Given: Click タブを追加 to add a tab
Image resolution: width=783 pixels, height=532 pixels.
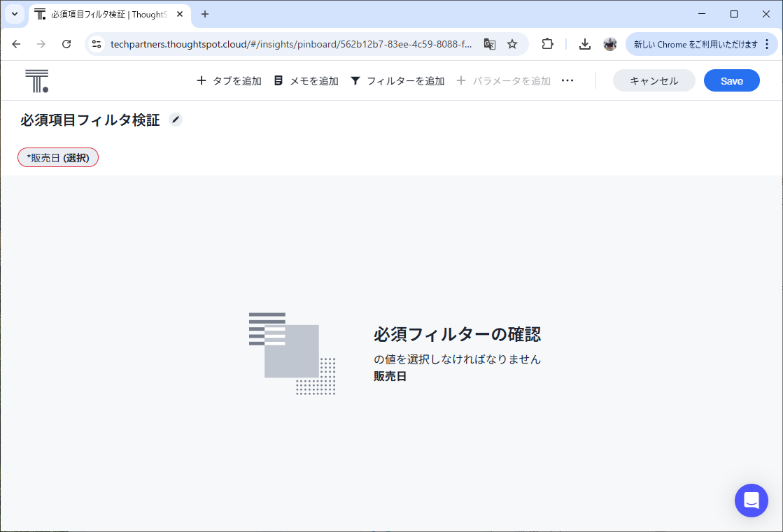Looking at the screenshot, I should click(229, 81).
